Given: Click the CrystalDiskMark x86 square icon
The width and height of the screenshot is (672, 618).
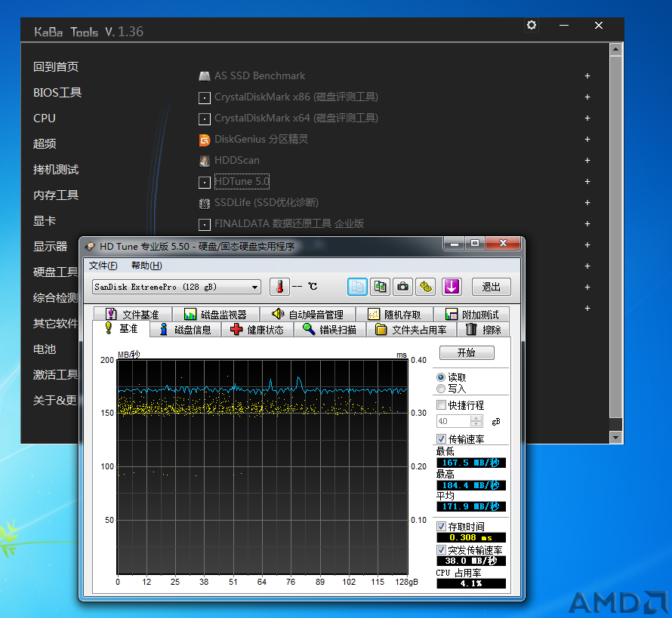Looking at the screenshot, I should (x=205, y=97).
